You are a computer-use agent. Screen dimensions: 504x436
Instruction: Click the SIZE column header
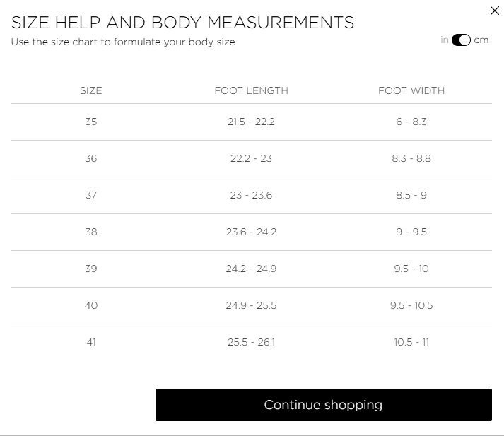tap(90, 90)
